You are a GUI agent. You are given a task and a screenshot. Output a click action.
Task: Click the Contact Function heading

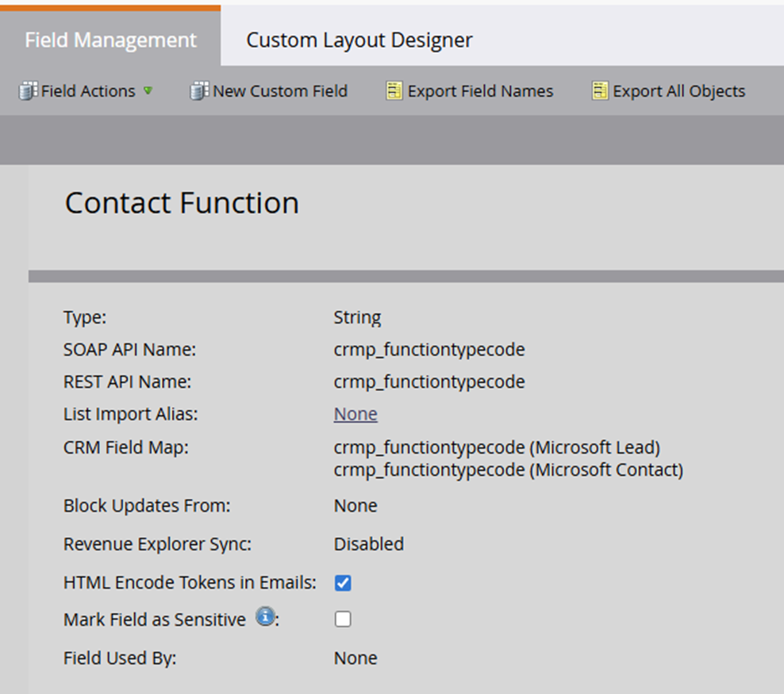point(182,203)
